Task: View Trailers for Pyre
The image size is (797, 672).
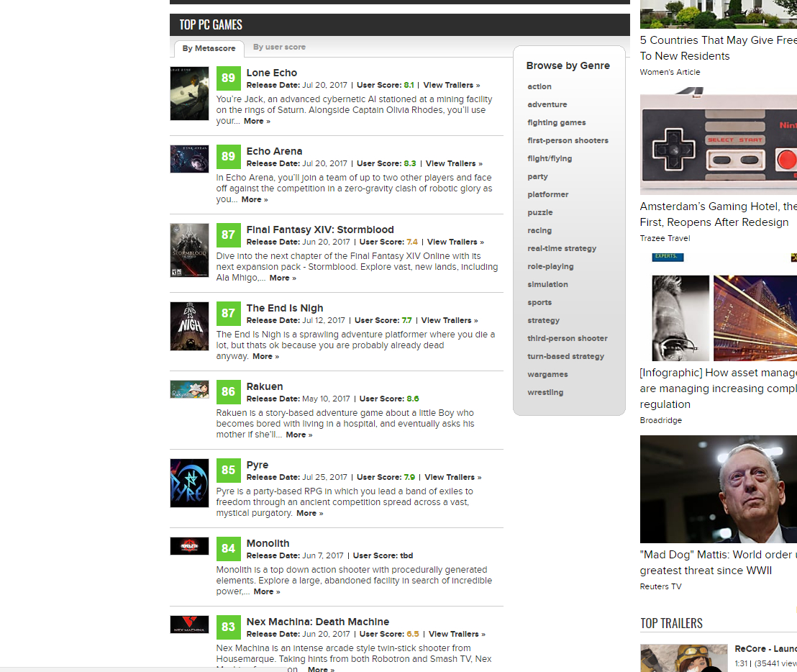Action: pos(453,477)
